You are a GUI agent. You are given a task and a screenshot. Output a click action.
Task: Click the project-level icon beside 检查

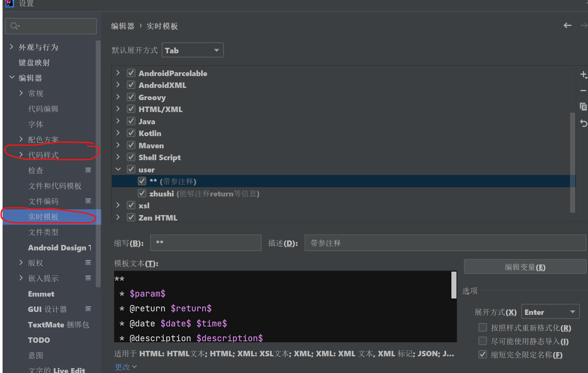coord(88,170)
